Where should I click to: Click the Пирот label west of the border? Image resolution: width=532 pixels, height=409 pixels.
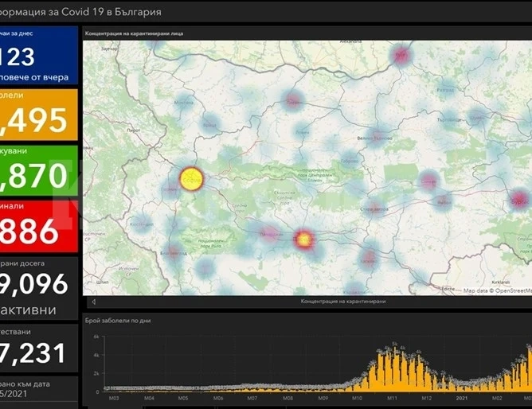pos(133,130)
